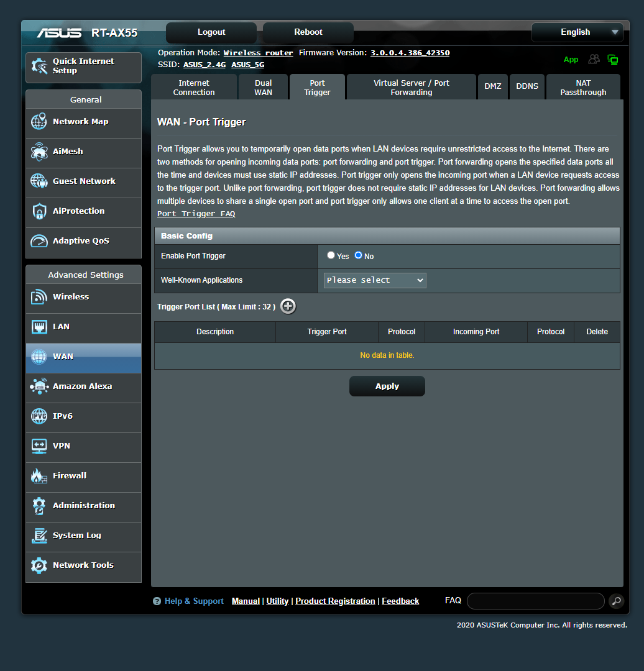
Task: Switch to the Internet Connection tab
Action: [194, 88]
